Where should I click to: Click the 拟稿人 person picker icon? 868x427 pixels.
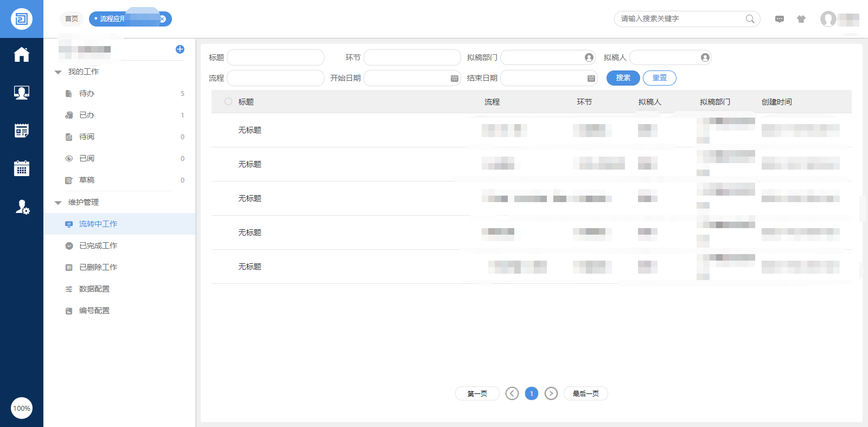(705, 57)
